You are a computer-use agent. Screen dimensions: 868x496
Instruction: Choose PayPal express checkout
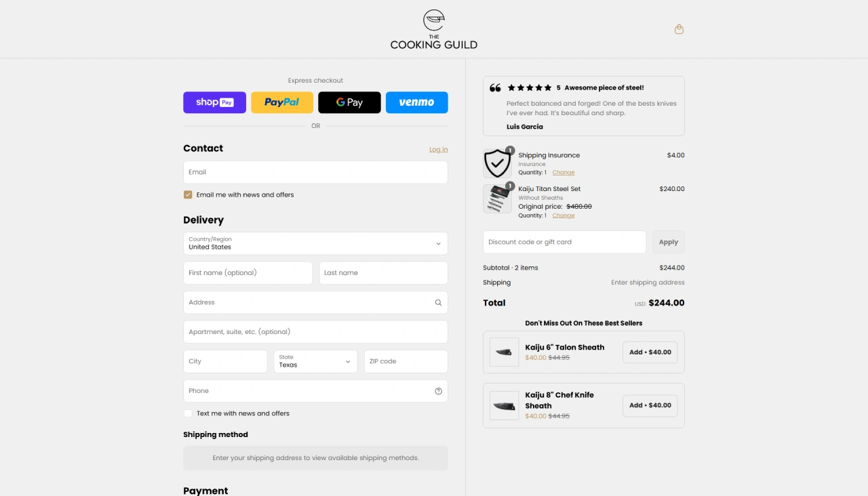[282, 102]
